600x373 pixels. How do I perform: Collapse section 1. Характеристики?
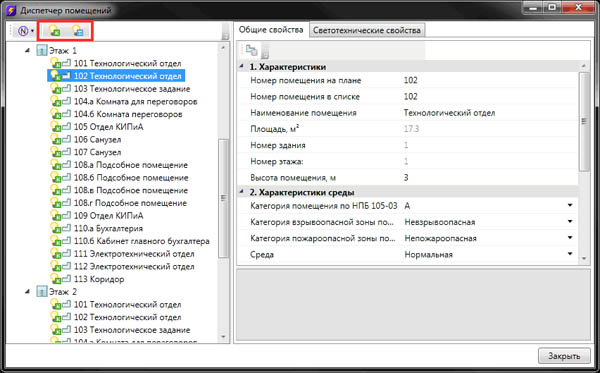coord(241,67)
